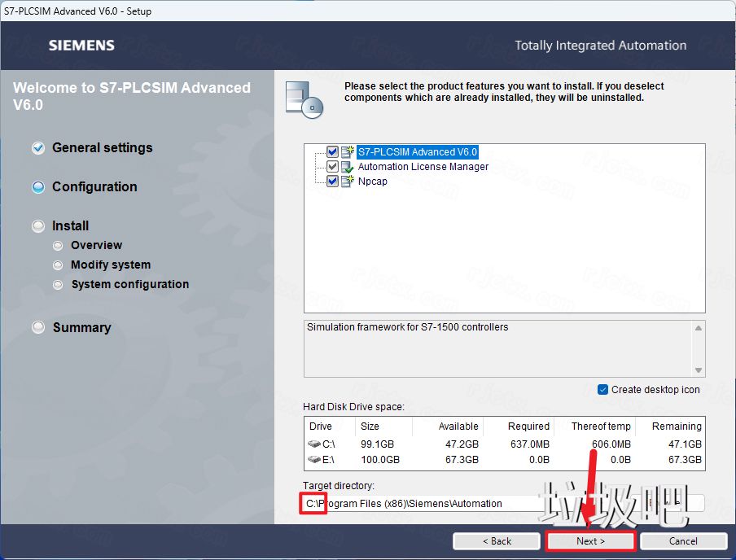Viewport: 736px width, 560px height.
Task: Select the Automation License Manager tree label
Action: [423, 167]
